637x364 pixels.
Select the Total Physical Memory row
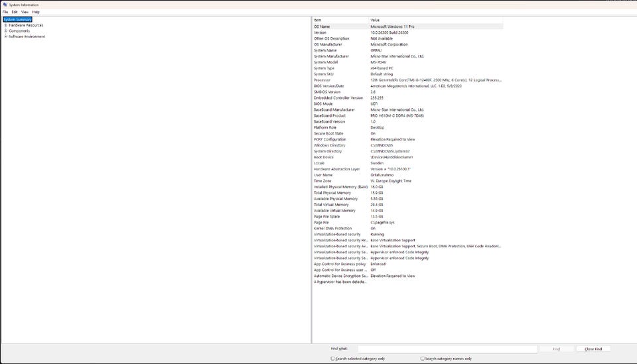408,193
